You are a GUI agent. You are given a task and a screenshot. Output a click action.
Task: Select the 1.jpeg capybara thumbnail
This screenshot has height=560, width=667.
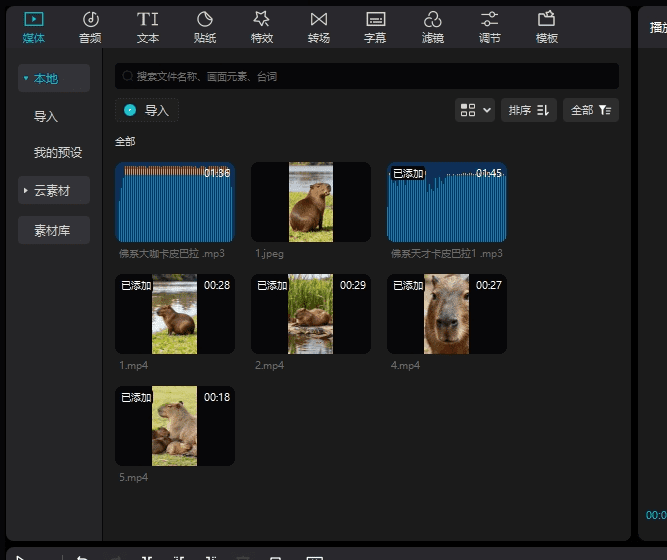tap(310, 202)
